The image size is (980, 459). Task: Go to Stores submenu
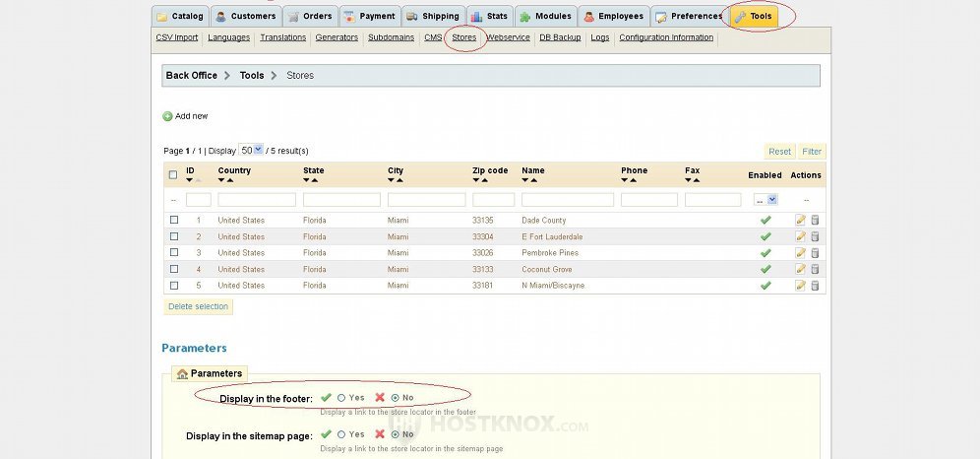coord(464,37)
